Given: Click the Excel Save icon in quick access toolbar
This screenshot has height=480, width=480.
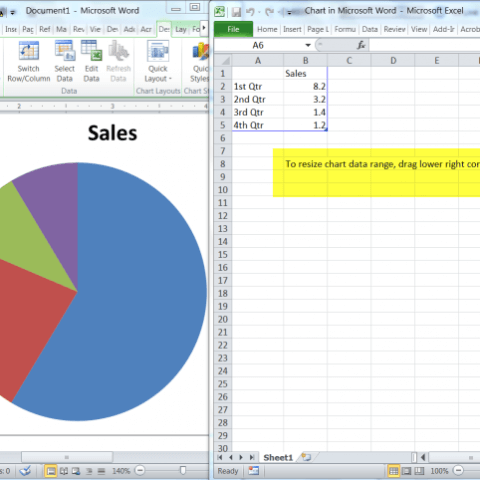Looking at the screenshot, I should click(236, 12).
